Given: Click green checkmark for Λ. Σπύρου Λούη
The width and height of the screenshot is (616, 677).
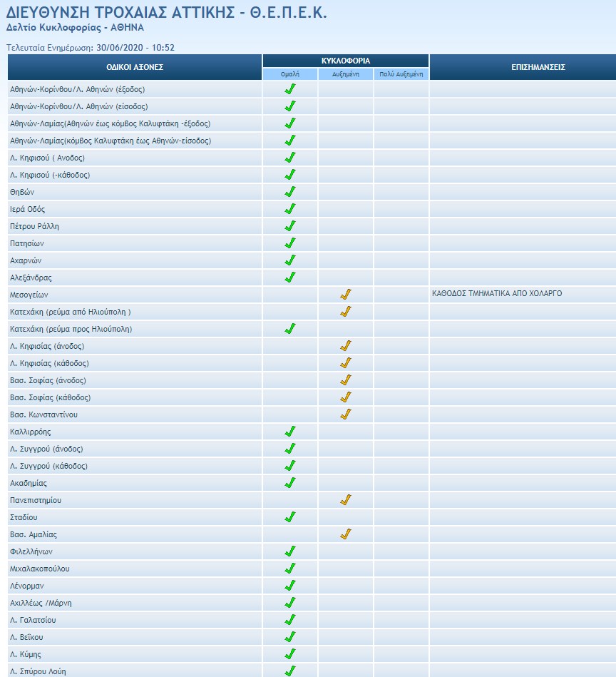Looking at the screenshot, I should tap(289, 671).
